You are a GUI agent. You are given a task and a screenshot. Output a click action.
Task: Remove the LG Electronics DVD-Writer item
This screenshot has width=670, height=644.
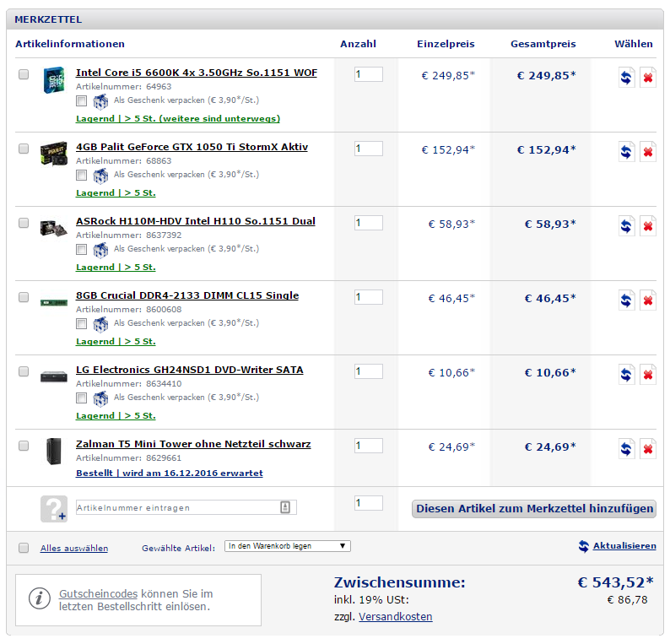point(648,375)
